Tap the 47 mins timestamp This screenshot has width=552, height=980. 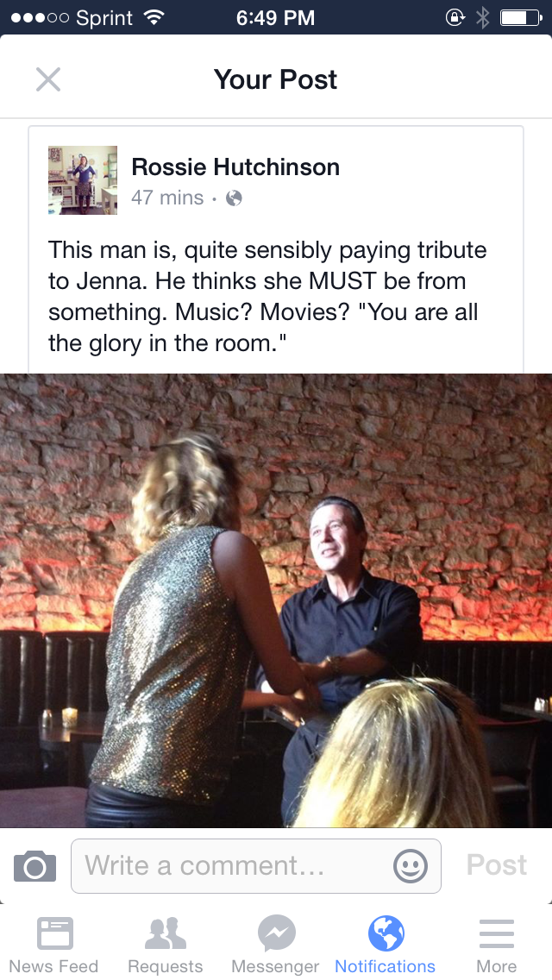(x=167, y=198)
